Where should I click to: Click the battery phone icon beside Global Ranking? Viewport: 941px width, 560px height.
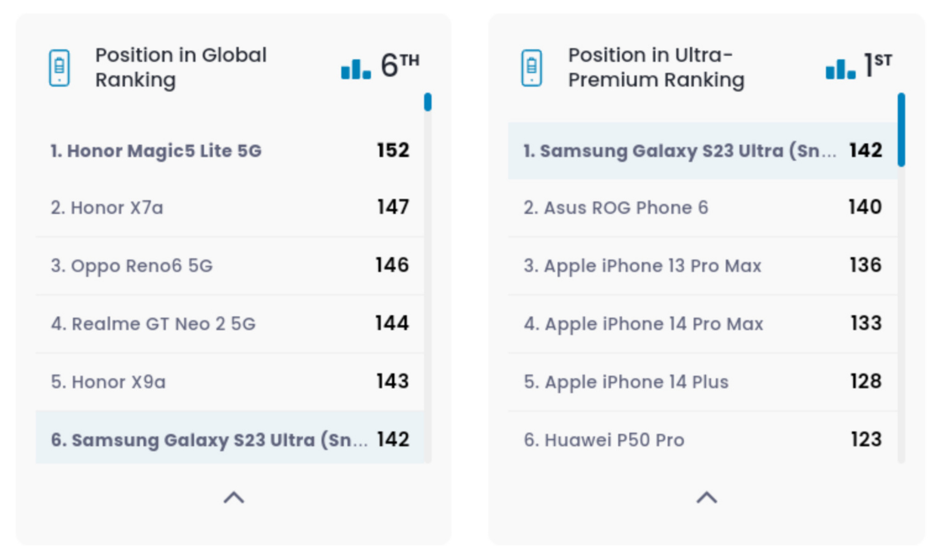tap(59, 68)
